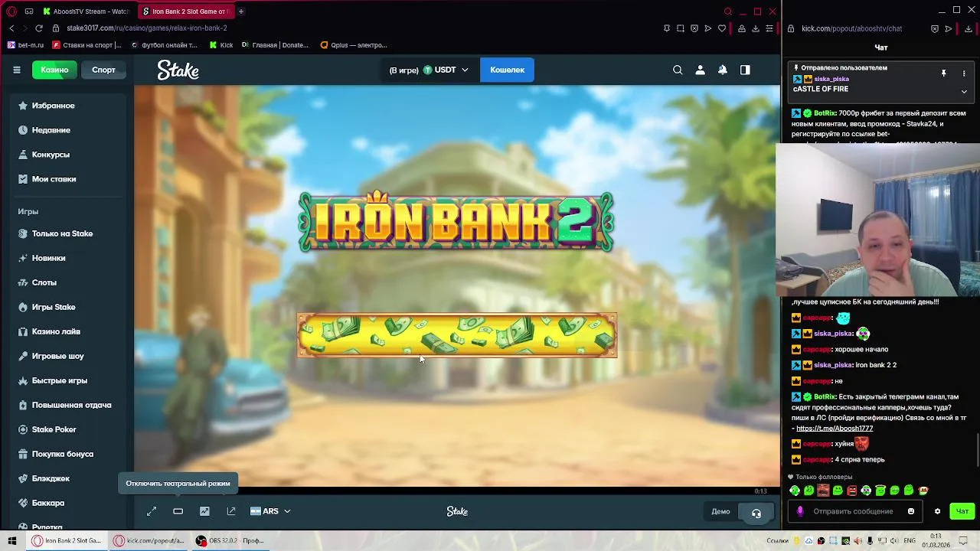The image size is (980, 551).
Task: Click the heart bookmark icon in address bar
Action: point(721,28)
